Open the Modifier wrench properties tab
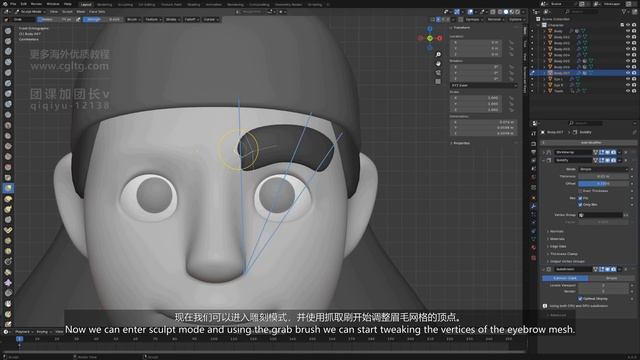 click(533, 206)
